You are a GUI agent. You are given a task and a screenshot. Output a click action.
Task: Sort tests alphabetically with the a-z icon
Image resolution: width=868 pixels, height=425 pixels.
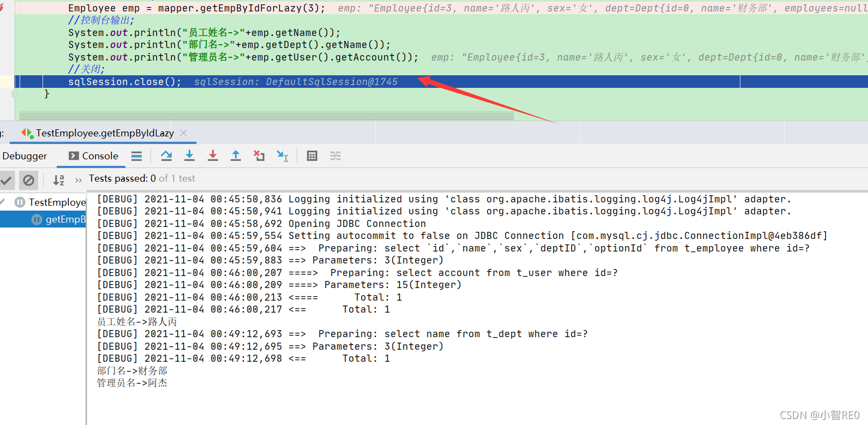pos(58,179)
